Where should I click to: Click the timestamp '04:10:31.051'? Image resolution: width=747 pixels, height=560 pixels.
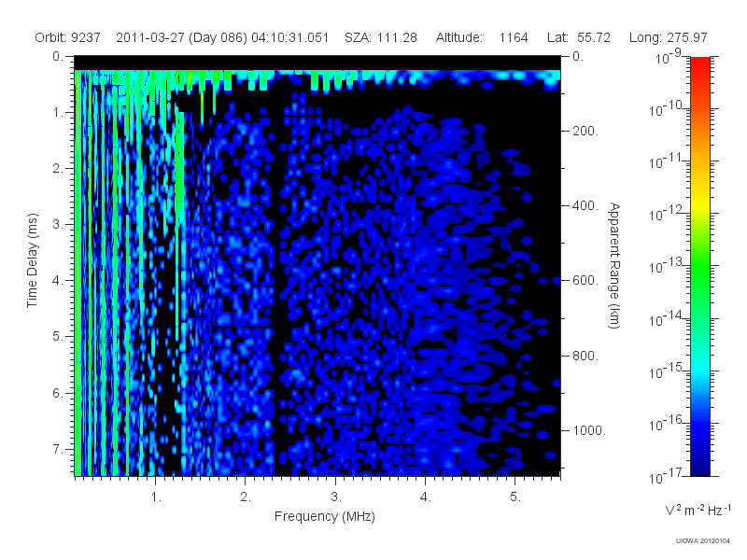point(290,37)
